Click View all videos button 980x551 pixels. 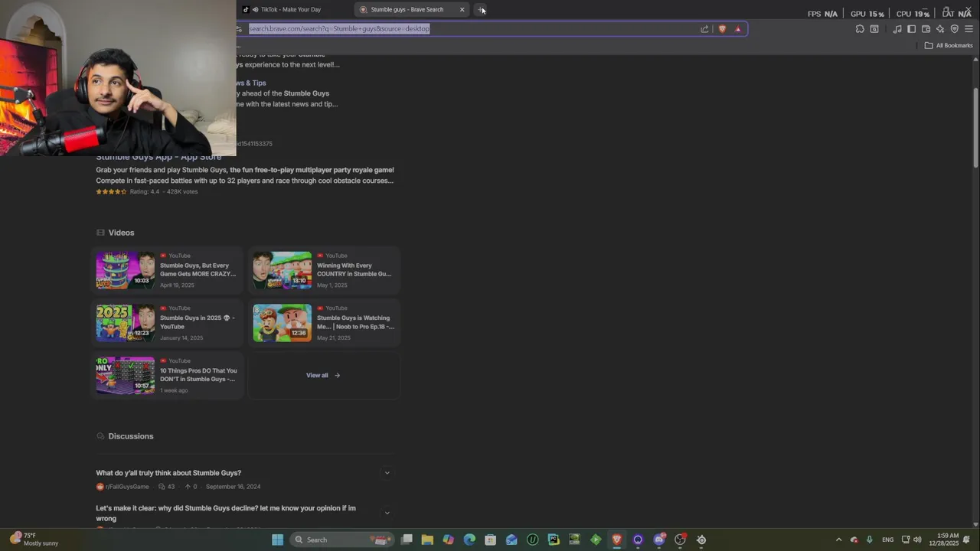(323, 375)
